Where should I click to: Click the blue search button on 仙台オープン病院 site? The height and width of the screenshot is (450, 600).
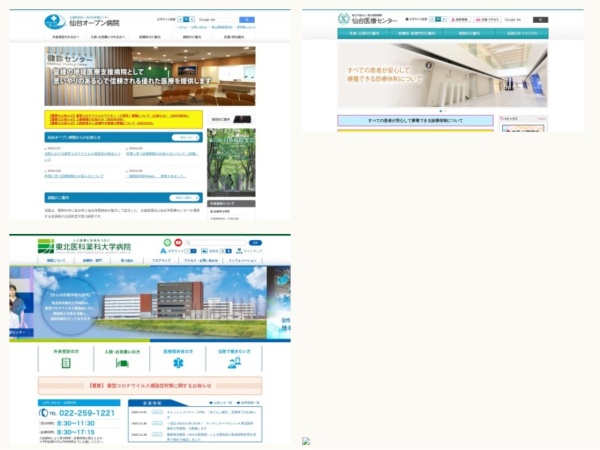247,20
